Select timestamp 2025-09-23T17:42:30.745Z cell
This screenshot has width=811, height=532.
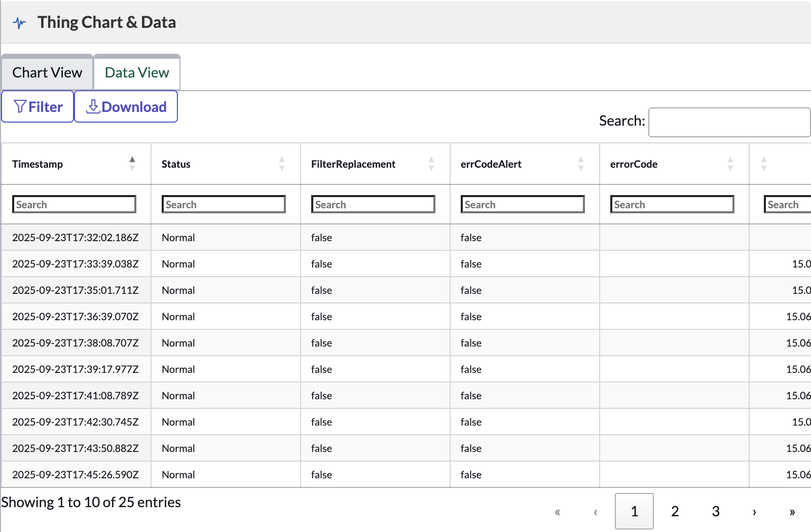pos(76,422)
